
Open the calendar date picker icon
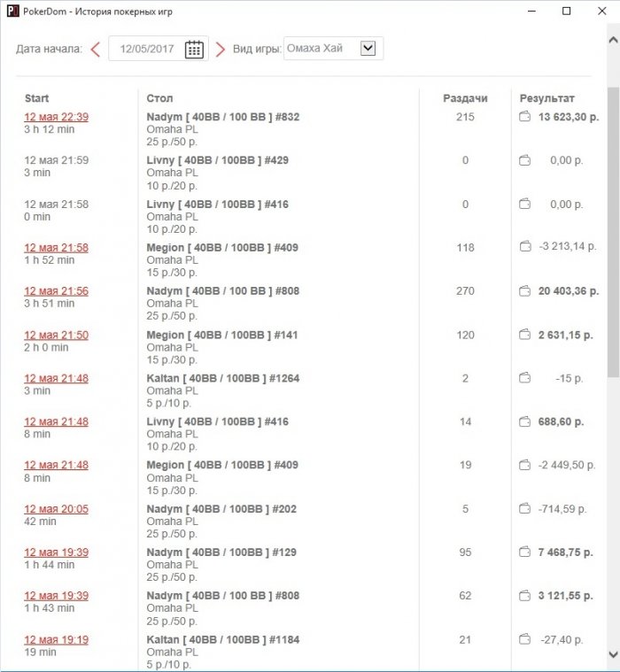point(194,50)
